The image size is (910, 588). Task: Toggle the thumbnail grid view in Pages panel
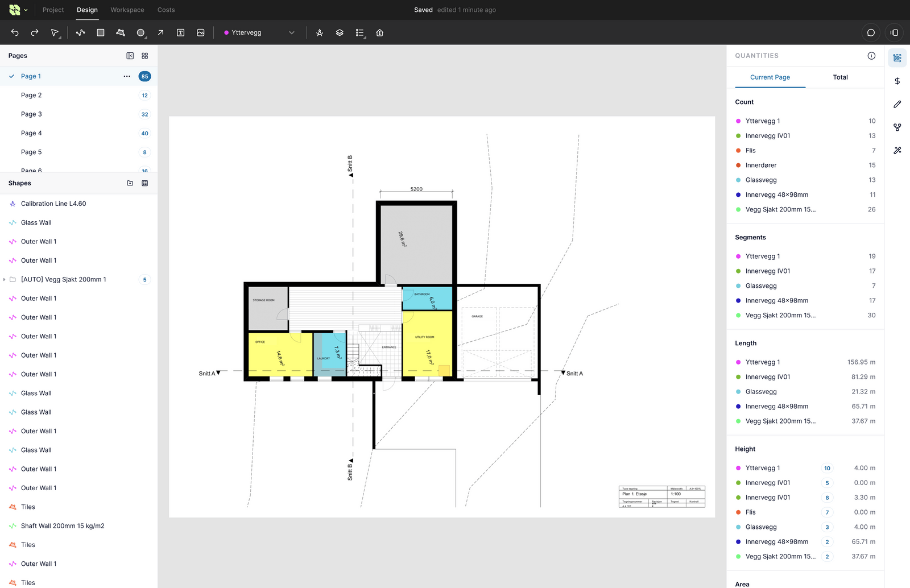point(145,55)
